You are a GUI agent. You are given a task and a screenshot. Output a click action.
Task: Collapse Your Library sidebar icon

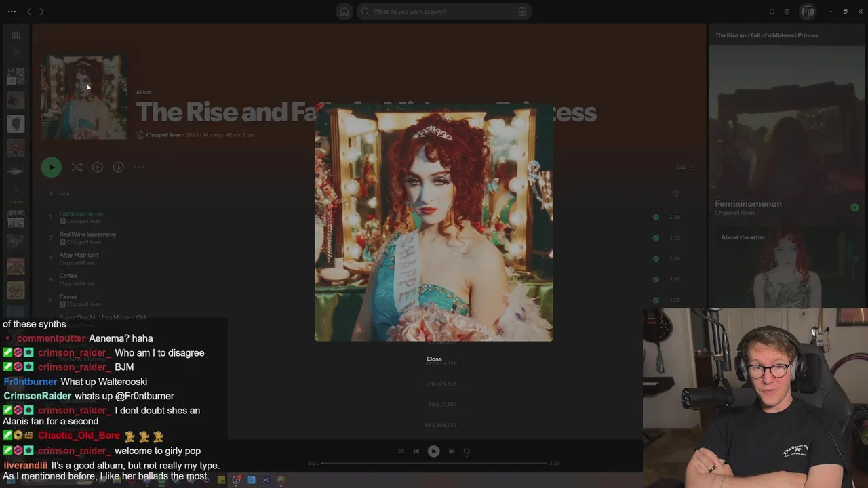pos(16,35)
